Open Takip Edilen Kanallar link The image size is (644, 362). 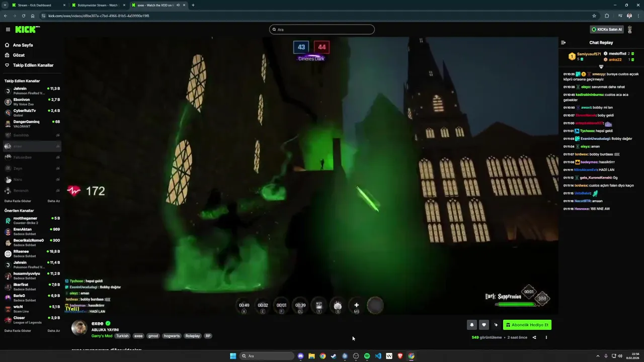[x=33, y=65]
